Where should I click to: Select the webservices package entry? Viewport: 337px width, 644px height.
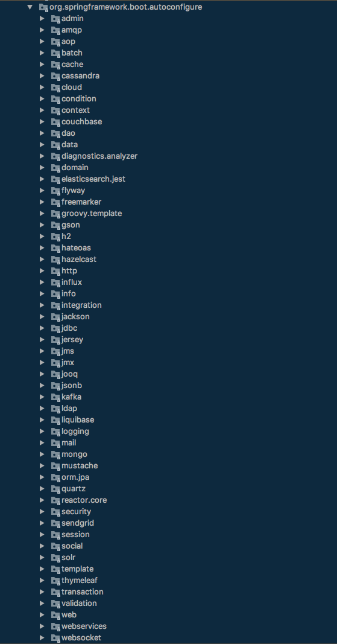pyautogui.click(x=84, y=626)
